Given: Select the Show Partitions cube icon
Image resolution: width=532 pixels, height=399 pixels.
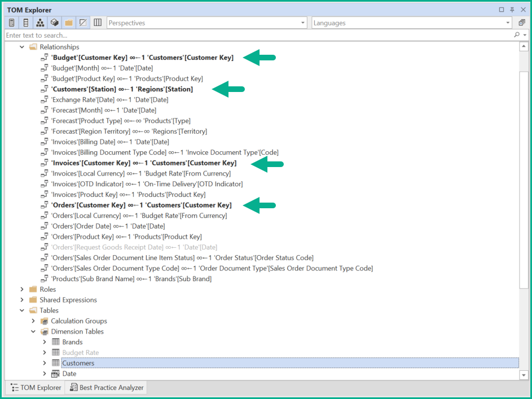Looking at the screenshot, I should (54, 23).
